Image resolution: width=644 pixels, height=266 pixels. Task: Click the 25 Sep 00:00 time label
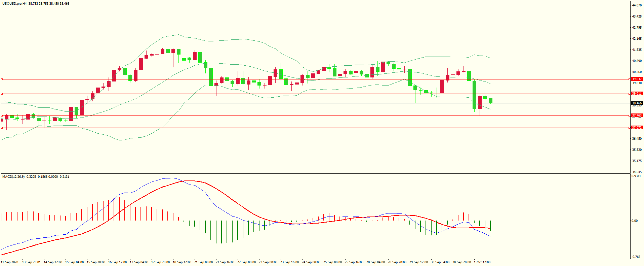(332, 262)
